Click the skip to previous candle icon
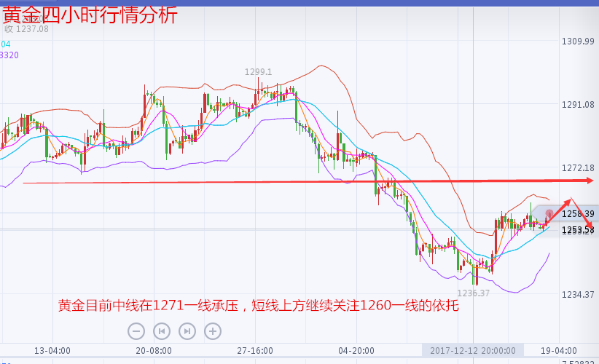This screenshot has height=364, width=599. (x=162, y=331)
